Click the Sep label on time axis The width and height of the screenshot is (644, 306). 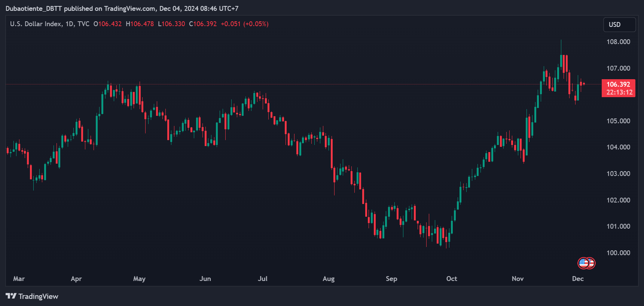pos(391,279)
